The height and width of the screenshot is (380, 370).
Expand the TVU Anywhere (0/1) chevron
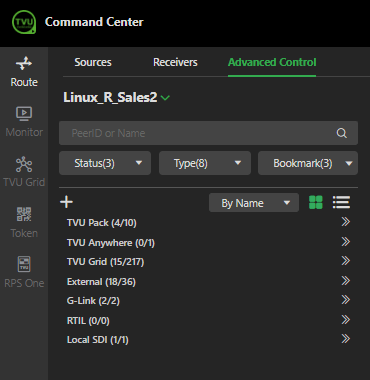(346, 241)
